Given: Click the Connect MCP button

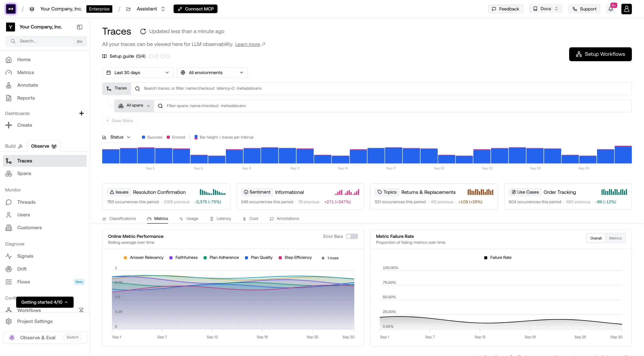Looking at the screenshot, I should point(195,9).
